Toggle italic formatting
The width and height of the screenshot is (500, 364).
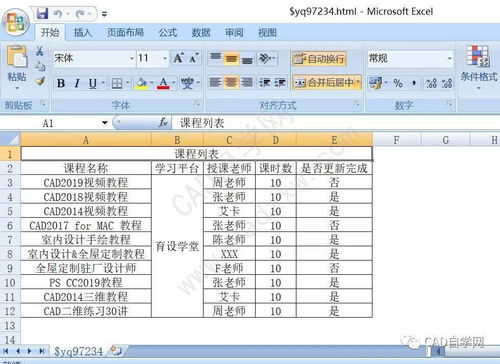(x=77, y=83)
